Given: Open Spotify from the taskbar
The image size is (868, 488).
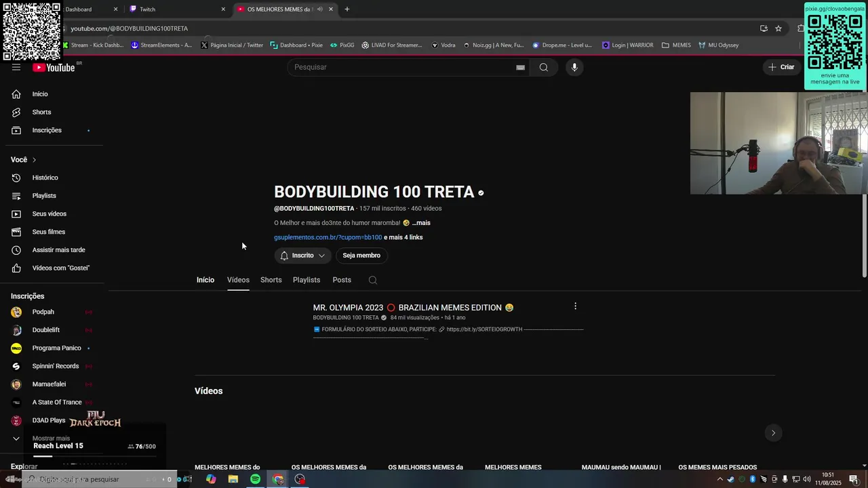Looking at the screenshot, I should [x=255, y=479].
